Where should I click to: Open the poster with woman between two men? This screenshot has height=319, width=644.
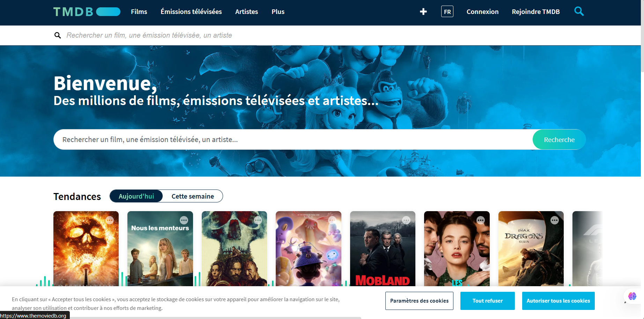tap(457, 248)
